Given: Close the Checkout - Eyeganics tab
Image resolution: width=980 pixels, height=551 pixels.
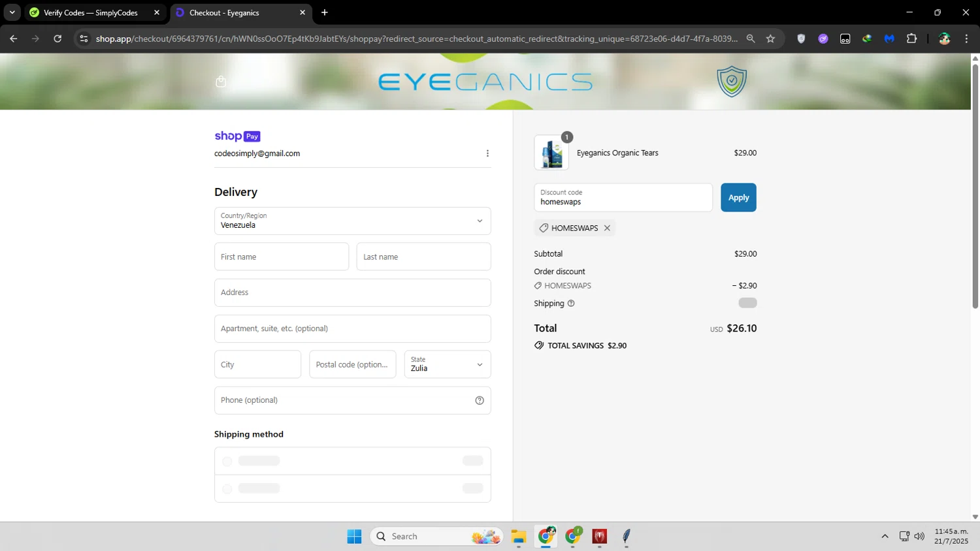Looking at the screenshot, I should pos(302,12).
